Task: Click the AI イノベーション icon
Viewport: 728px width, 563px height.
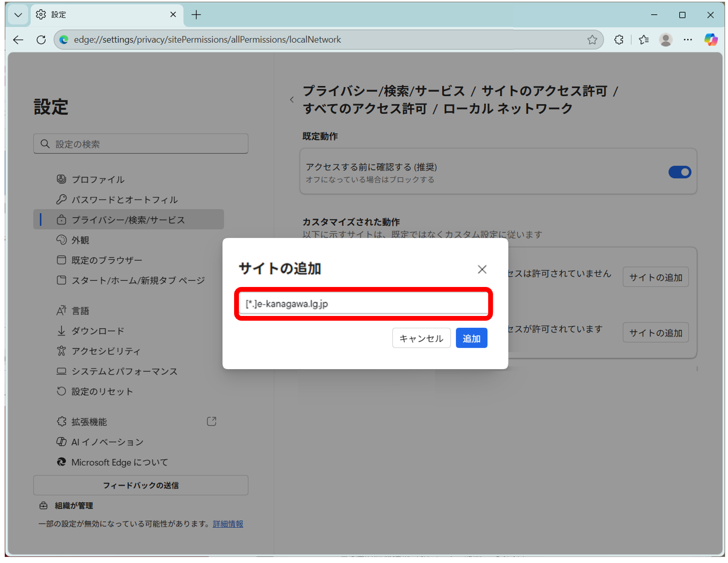Action: [x=61, y=442]
